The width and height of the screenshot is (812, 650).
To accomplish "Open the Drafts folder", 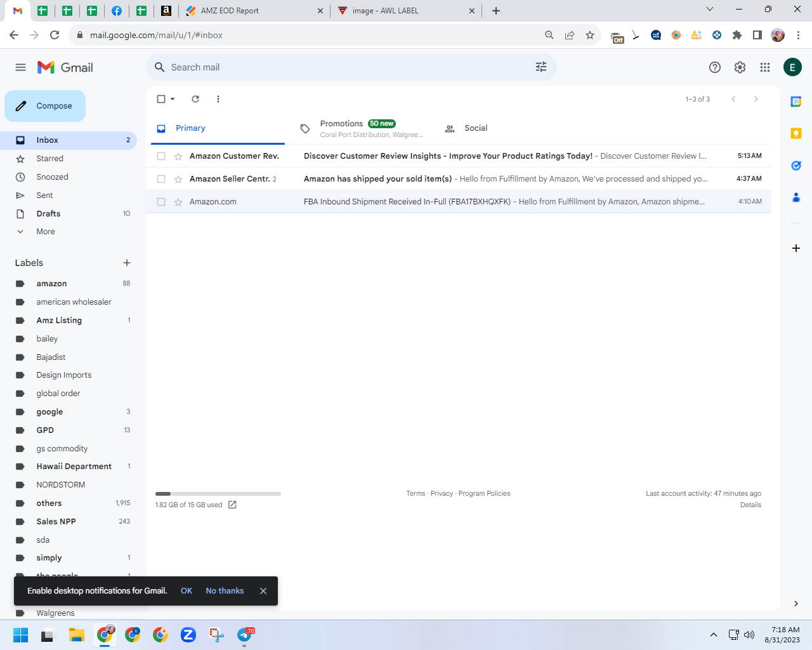I will (69, 214).
